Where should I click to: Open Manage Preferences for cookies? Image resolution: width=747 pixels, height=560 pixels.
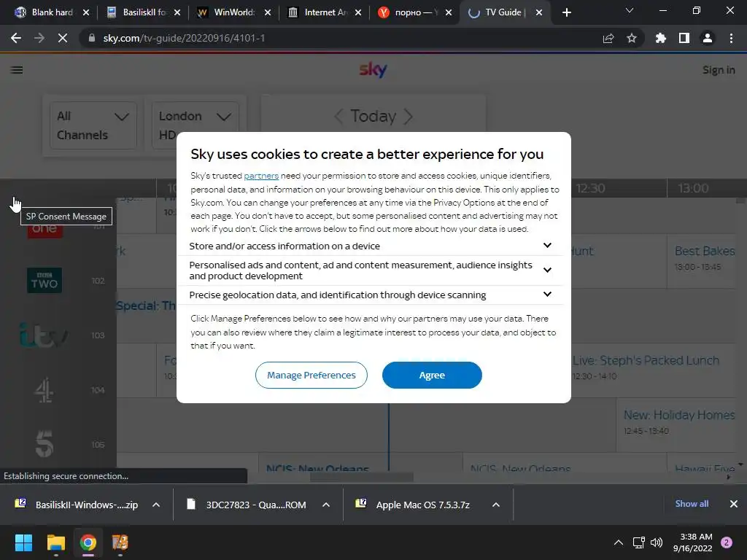click(x=311, y=376)
